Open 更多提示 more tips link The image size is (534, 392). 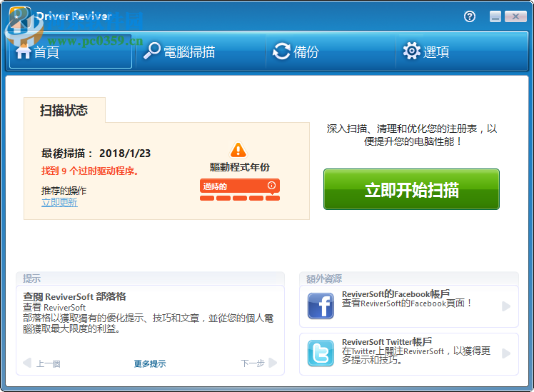150,363
